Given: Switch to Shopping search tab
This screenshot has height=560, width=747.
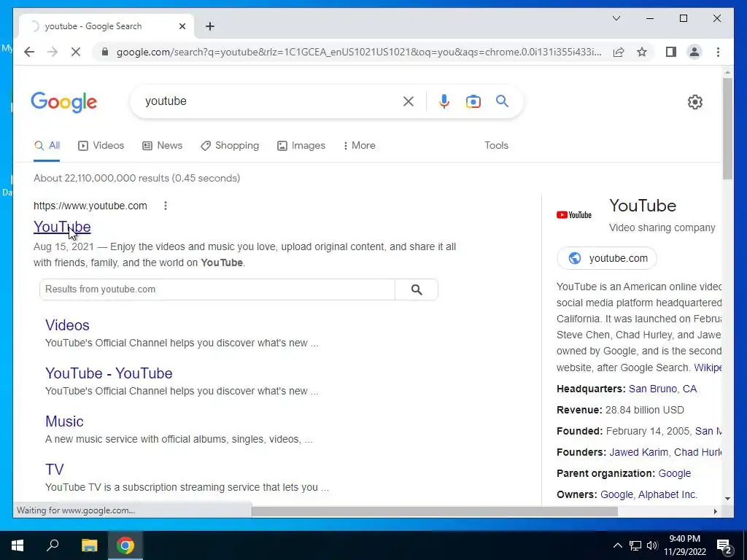Looking at the screenshot, I should [230, 146].
